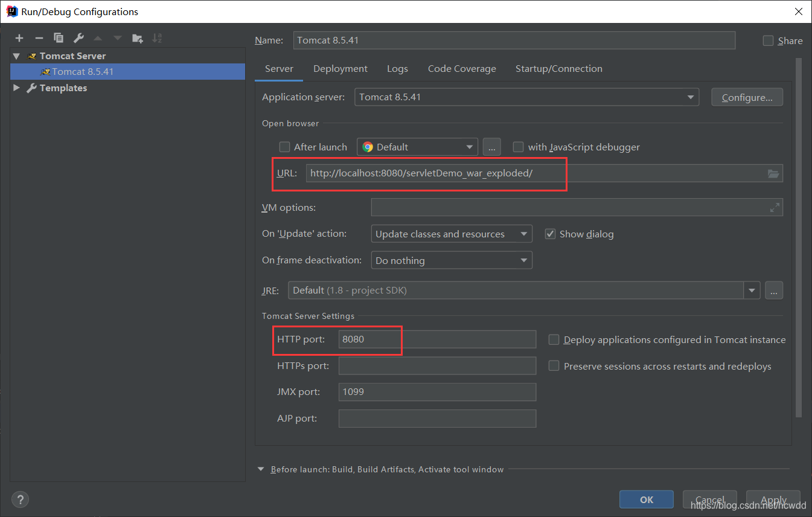Screen dimensions: 812x517
Task: Enable with JavaScript debugger checkbox
Action: (x=518, y=147)
